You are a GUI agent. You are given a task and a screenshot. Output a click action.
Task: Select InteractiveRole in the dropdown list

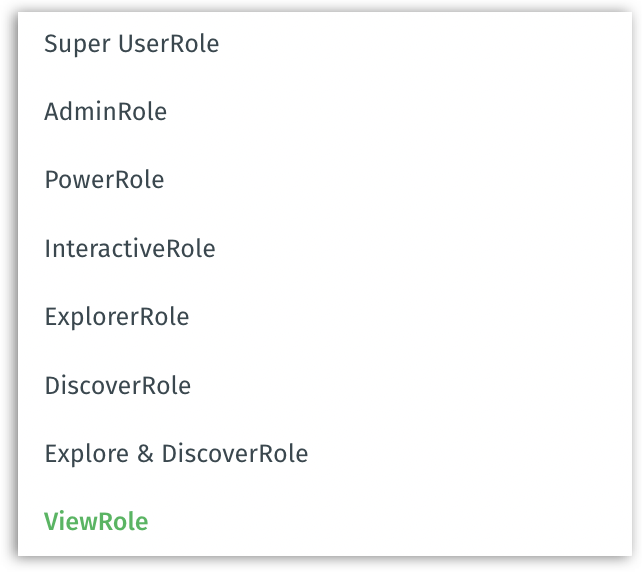point(325,248)
